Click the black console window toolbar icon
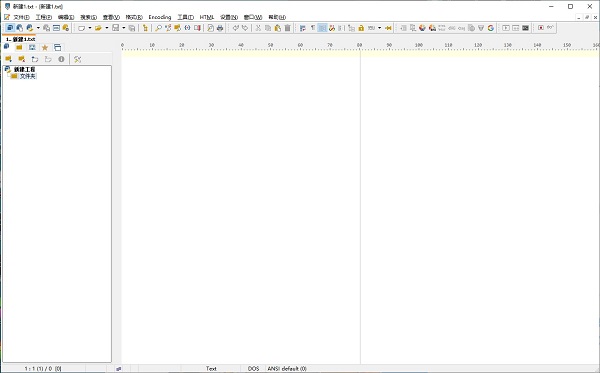The image size is (600, 373). tap(525, 28)
